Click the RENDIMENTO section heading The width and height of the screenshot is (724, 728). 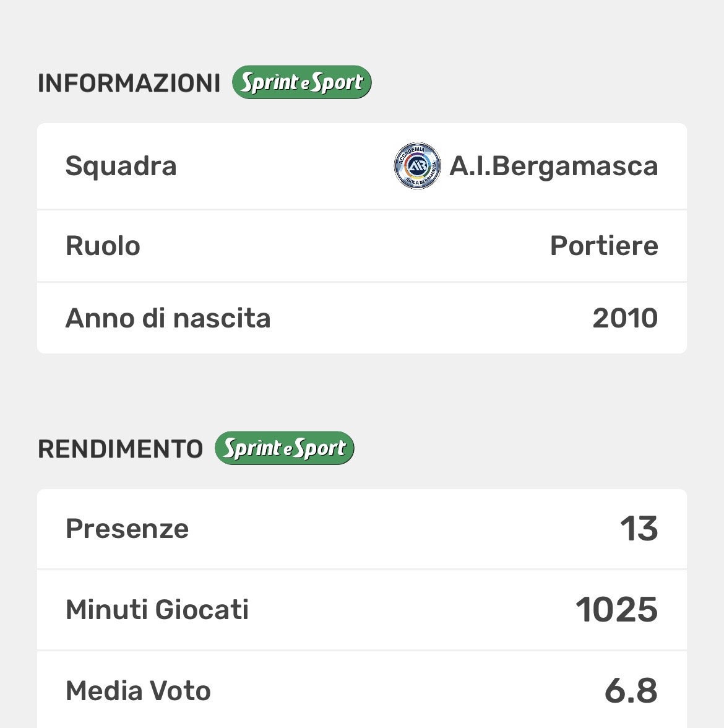click(120, 449)
